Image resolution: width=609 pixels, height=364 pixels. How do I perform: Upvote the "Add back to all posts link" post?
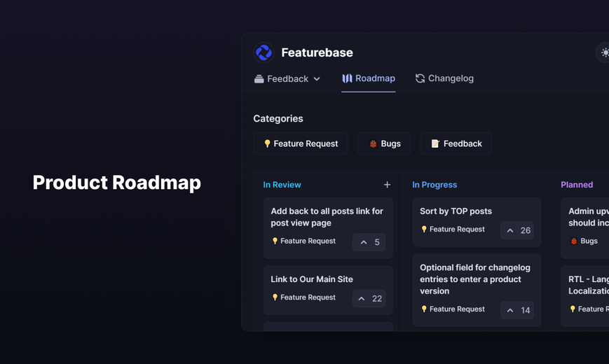[x=369, y=242]
